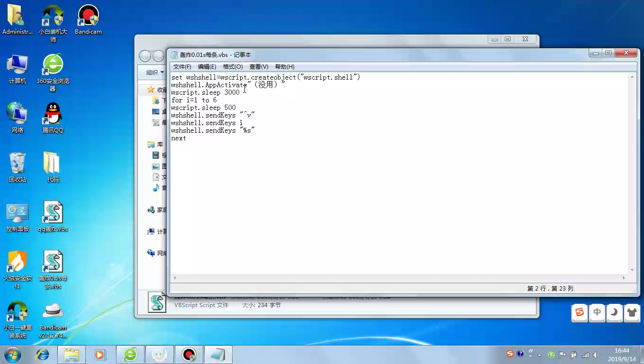Image resolution: width=644 pixels, height=364 pixels.
Task: Select 360安全浏览器 desktop shortcut
Action: [53, 73]
